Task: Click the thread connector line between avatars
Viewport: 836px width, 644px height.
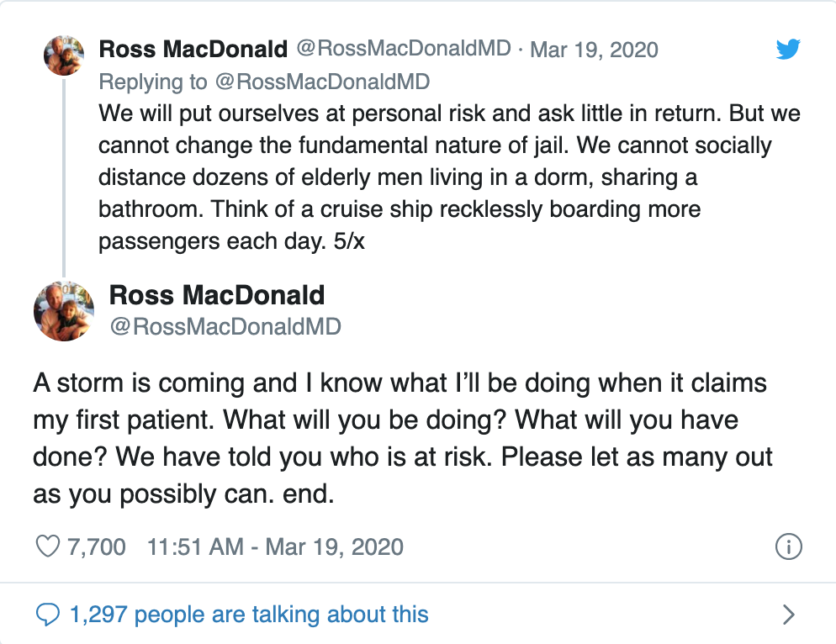Action: pos(64,177)
